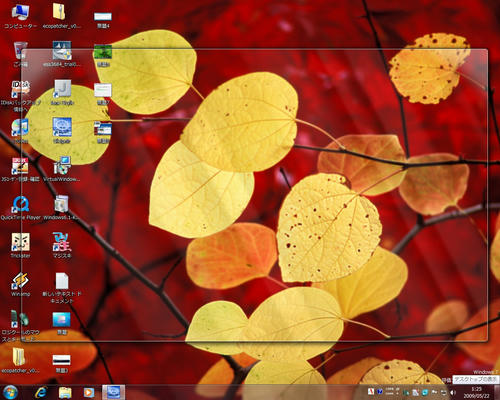Open the green landscape image thumbnail
The image size is (500, 400).
pos(103,52)
